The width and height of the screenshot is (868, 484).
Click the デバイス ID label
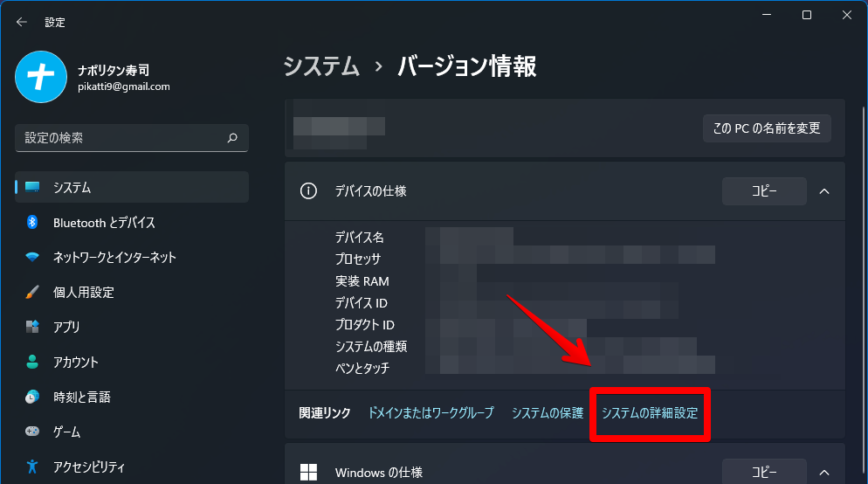tap(361, 303)
